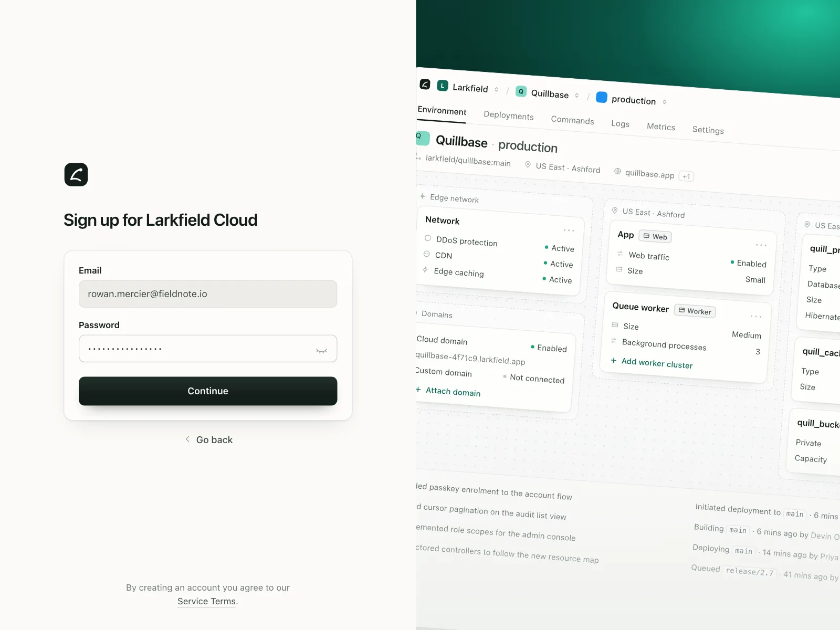Click the main tag in the Building row
The image size is (840, 630).
(x=738, y=530)
